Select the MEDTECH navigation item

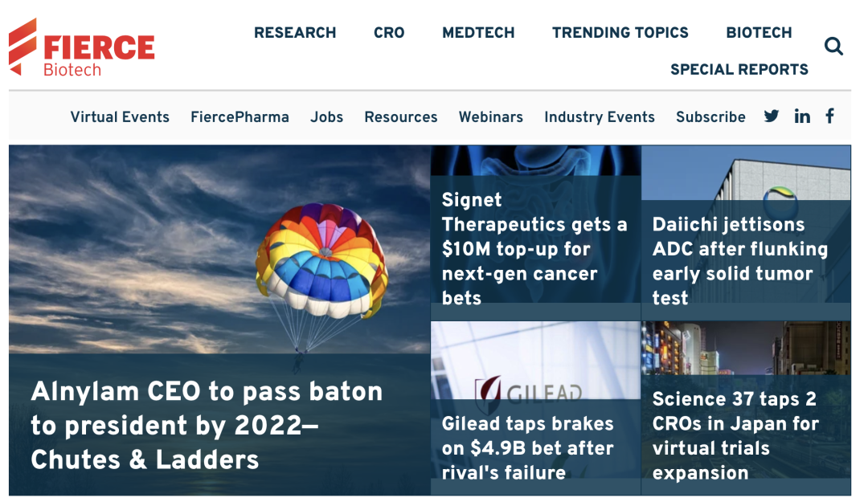478,33
